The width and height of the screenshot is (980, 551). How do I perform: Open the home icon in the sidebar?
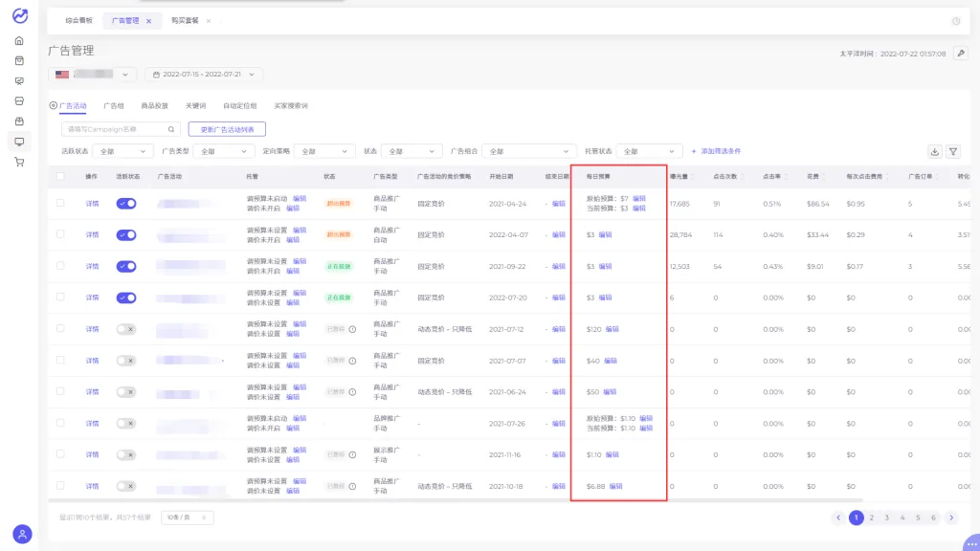(19, 40)
